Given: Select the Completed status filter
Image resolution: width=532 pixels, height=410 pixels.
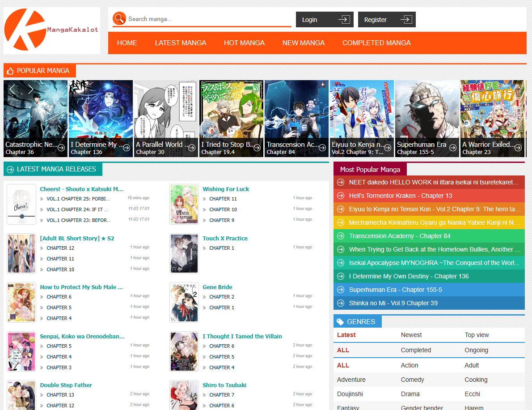Looking at the screenshot, I should pos(416,350).
